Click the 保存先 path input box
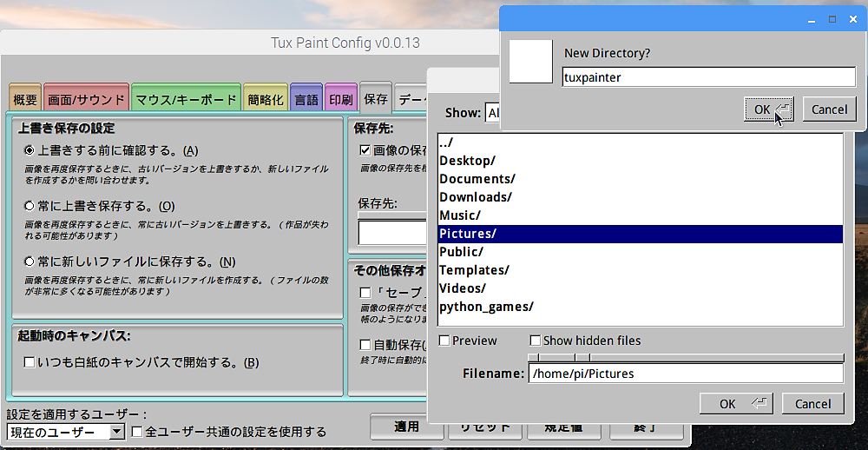This screenshot has width=868, height=450. (393, 233)
